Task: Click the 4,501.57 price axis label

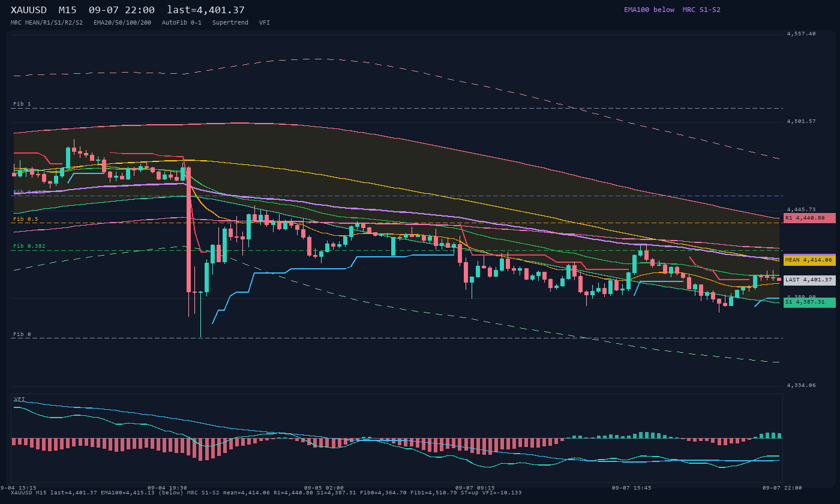Action: [x=802, y=121]
